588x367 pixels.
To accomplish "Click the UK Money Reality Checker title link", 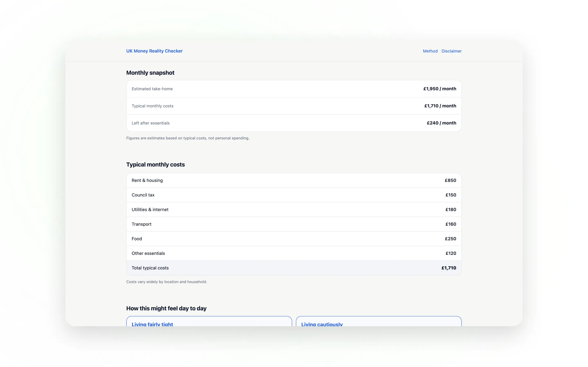I will (154, 51).
